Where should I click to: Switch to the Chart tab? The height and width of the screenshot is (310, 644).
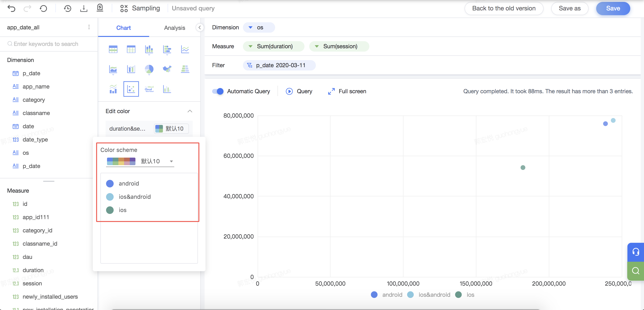tap(124, 28)
